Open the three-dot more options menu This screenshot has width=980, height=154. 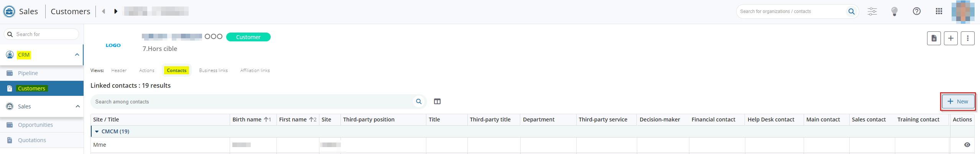pos(968,38)
